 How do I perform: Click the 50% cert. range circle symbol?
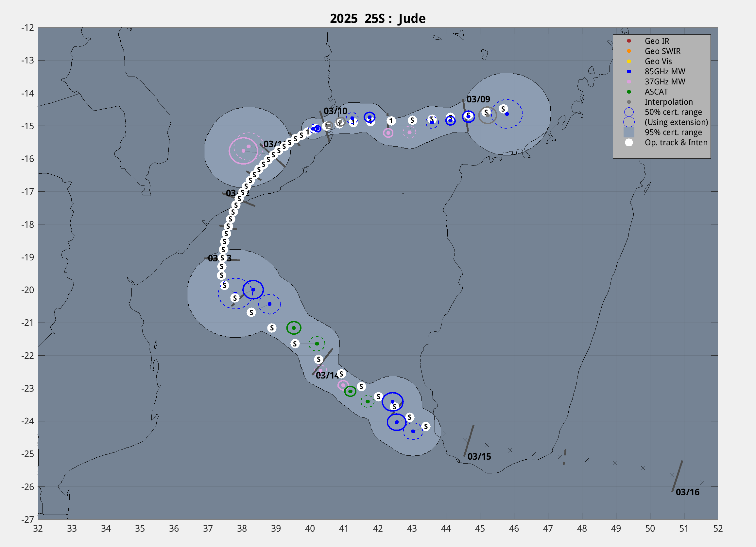click(629, 112)
